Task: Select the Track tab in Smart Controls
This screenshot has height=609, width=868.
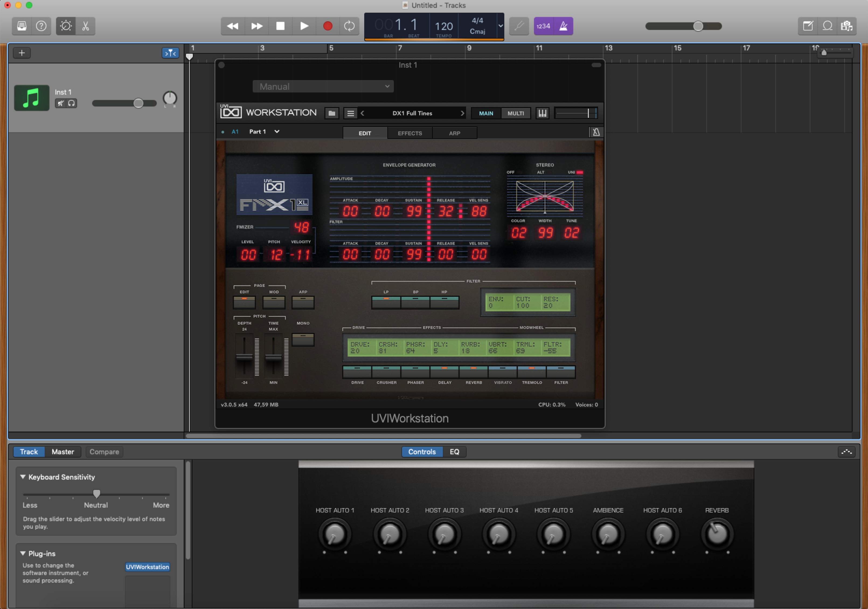Action: click(x=29, y=452)
